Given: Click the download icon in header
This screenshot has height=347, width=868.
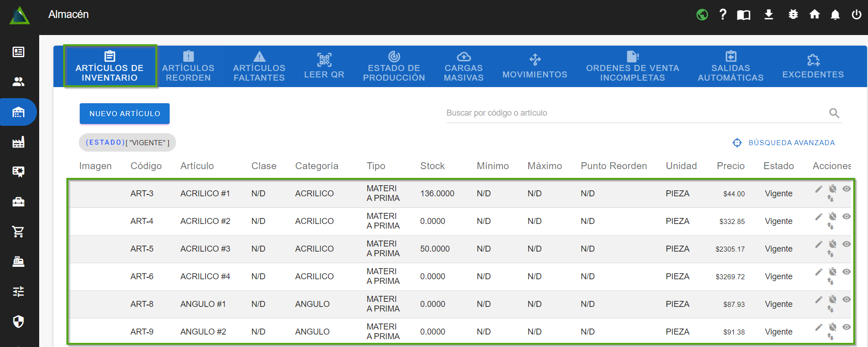Looking at the screenshot, I should click(768, 14).
